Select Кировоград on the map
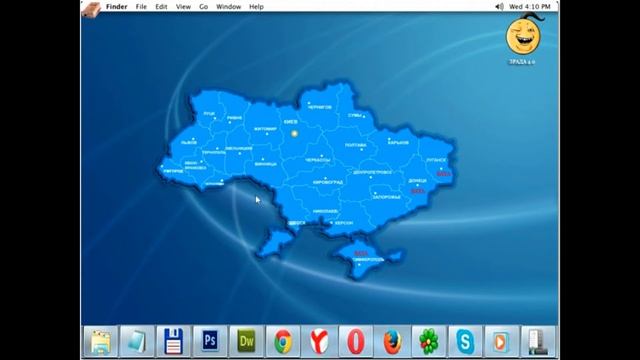Screen dimensions: 640x360 [328, 182]
